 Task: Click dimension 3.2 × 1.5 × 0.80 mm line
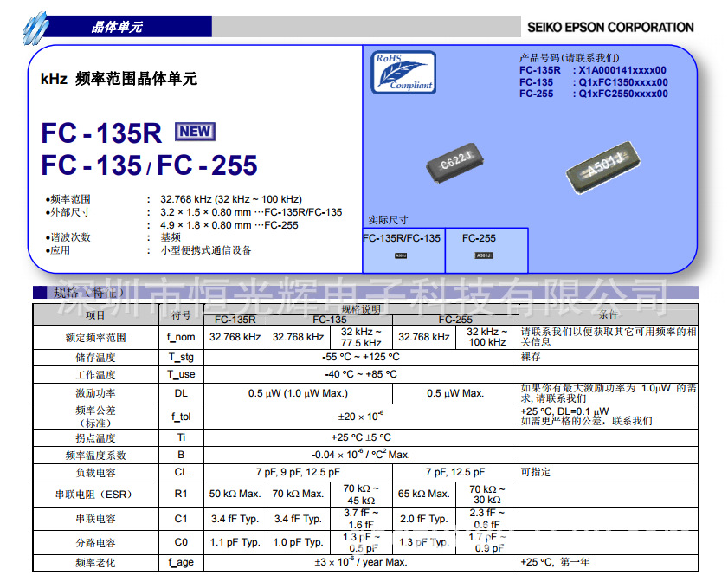tap(251, 212)
